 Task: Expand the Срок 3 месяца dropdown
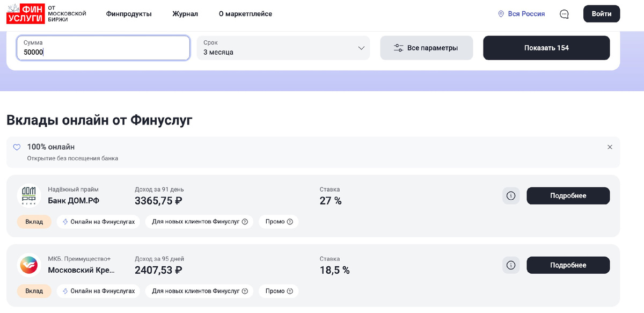(x=283, y=48)
